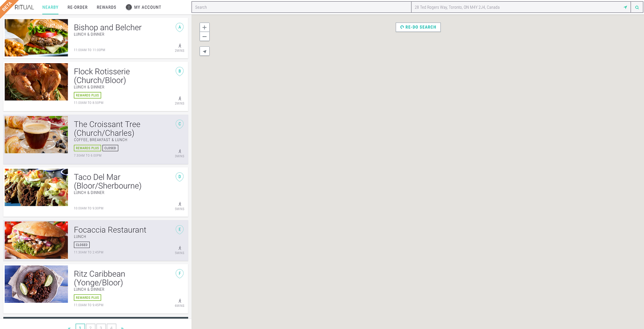Select page 3 of results

[x=101, y=327]
